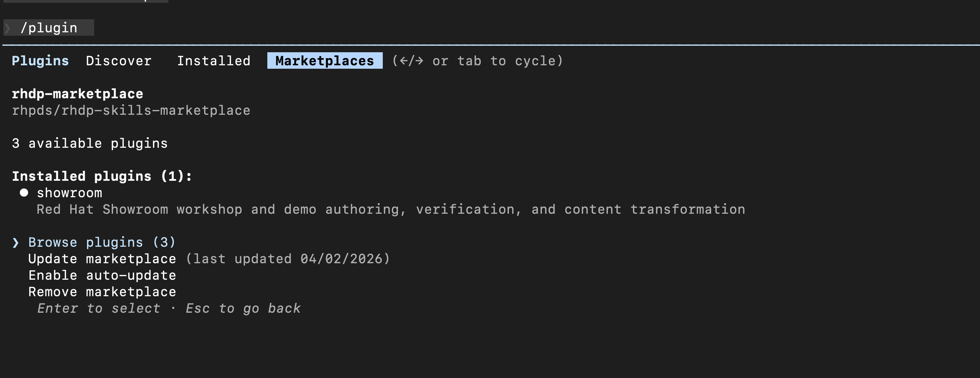Click the showroom plugin description text

[x=391, y=210]
